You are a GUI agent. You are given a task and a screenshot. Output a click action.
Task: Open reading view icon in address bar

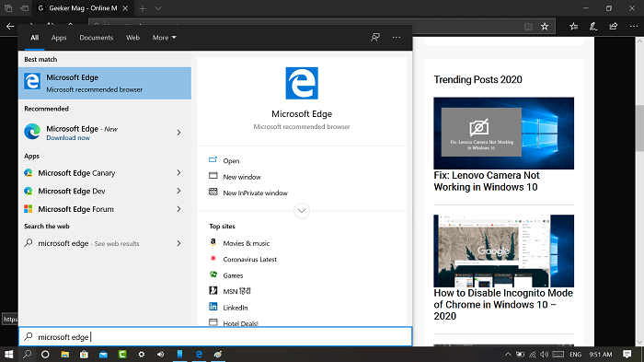point(528,27)
